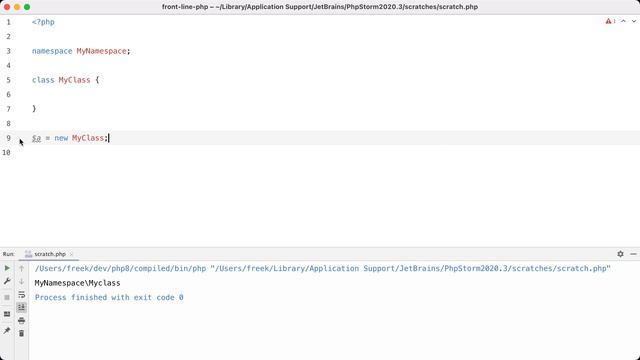Image resolution: width=640 pixels, height=360 pixels.
Task: Click the MyNamespace\Myclass output line
Action: coord(78,283)
